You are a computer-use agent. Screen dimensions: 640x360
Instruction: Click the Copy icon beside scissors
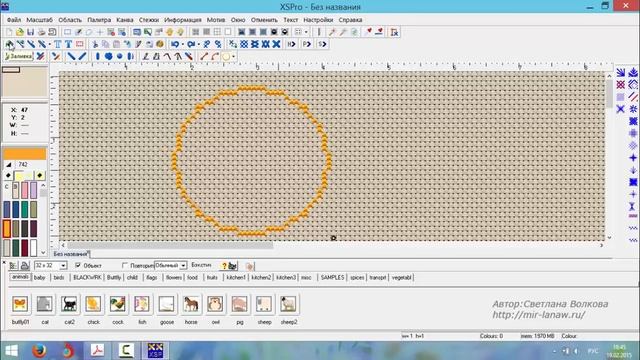[x=106, y=44]
